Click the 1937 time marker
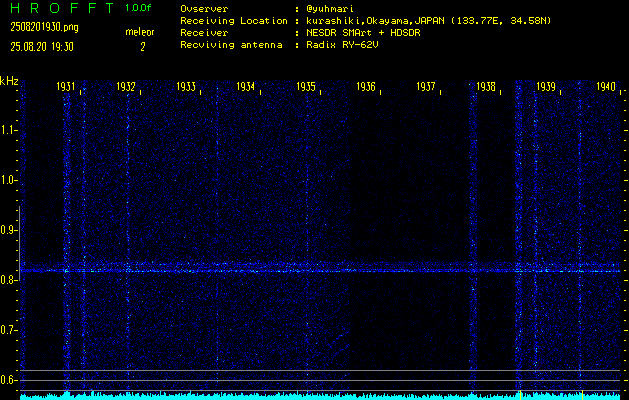The height and width of the screenshot is (400, 629). click(x=426, y=87)
